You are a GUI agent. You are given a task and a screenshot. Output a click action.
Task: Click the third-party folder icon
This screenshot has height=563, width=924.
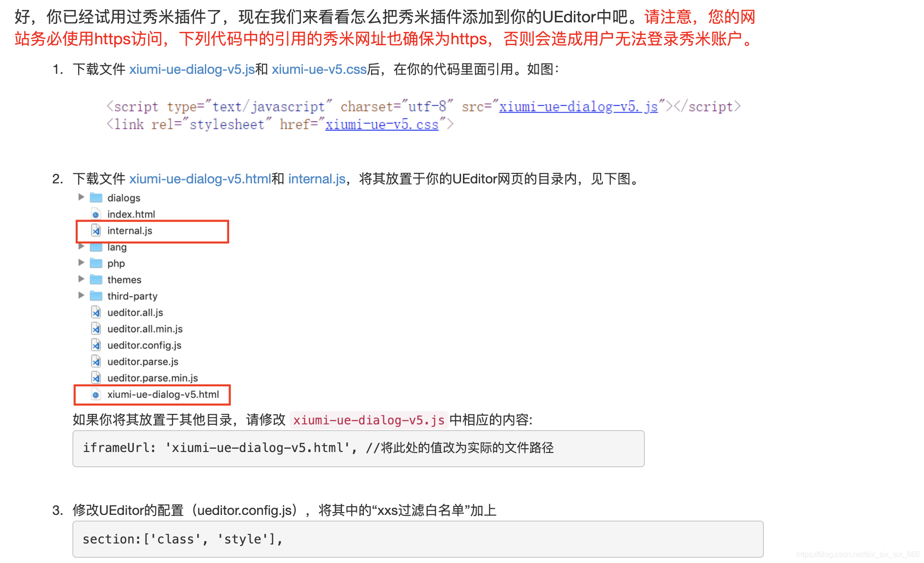[x=96, y=296]
